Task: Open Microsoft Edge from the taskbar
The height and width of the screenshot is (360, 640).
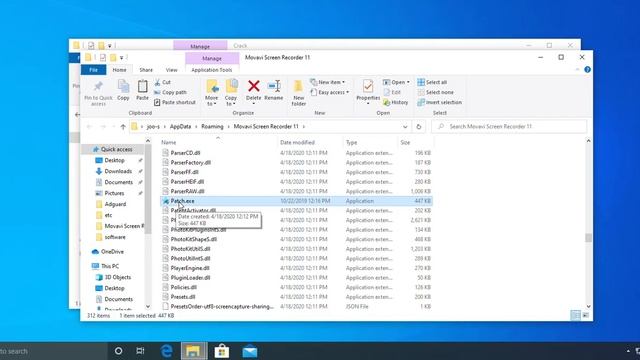Action: click(166, 351)
